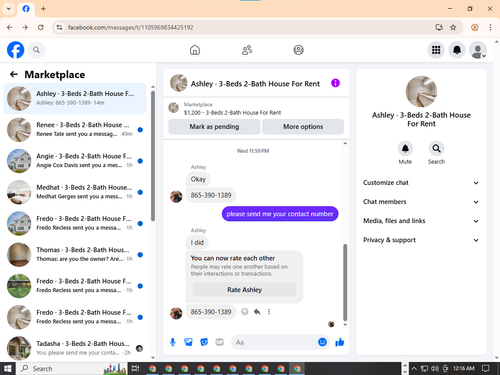Expand Media, files and links section

pos(421,221)
